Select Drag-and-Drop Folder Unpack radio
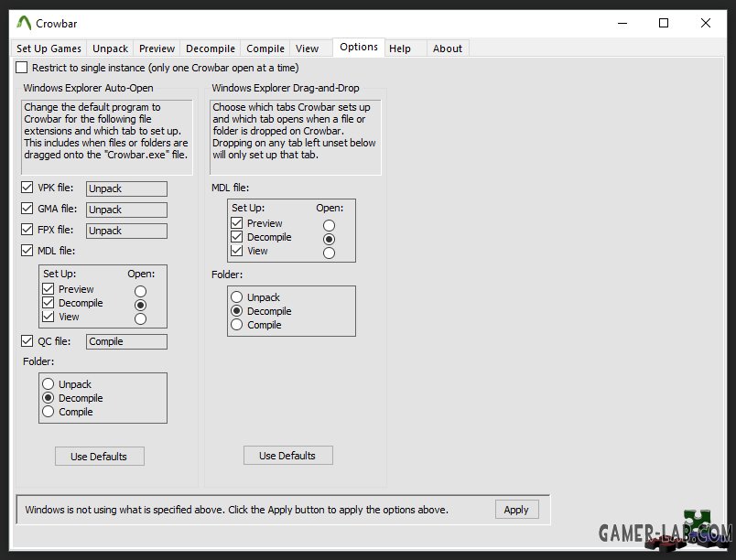Screen dimensions: 736x560 click(236, 296)
